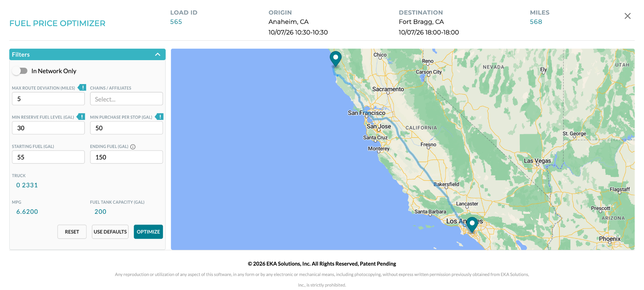Click the Reset button

click(x=72, y=232)
